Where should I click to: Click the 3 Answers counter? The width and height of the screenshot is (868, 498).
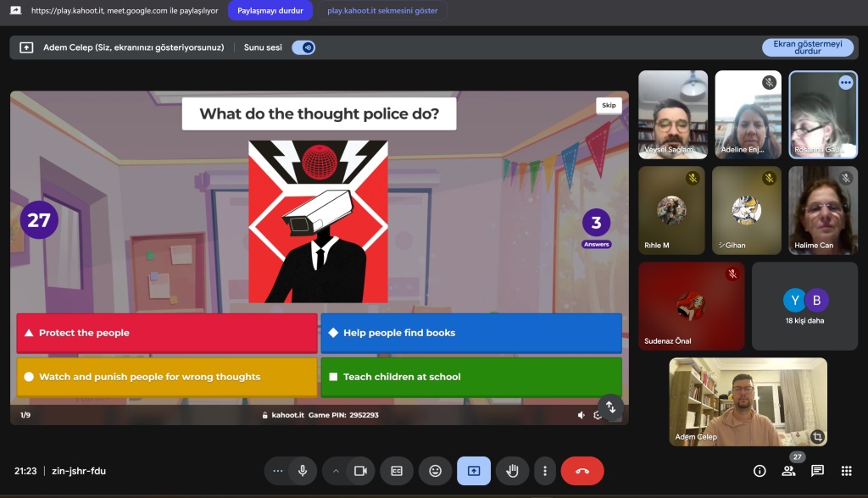[x=596, y=228]
